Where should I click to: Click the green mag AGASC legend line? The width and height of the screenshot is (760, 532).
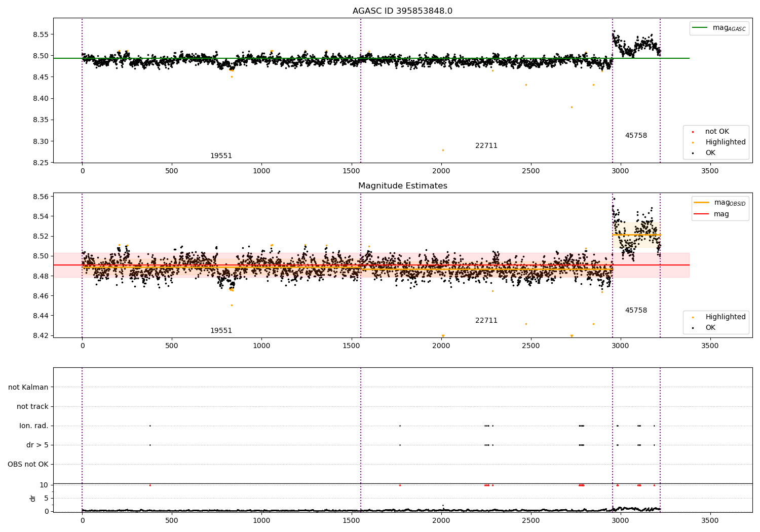pos(700,28)
